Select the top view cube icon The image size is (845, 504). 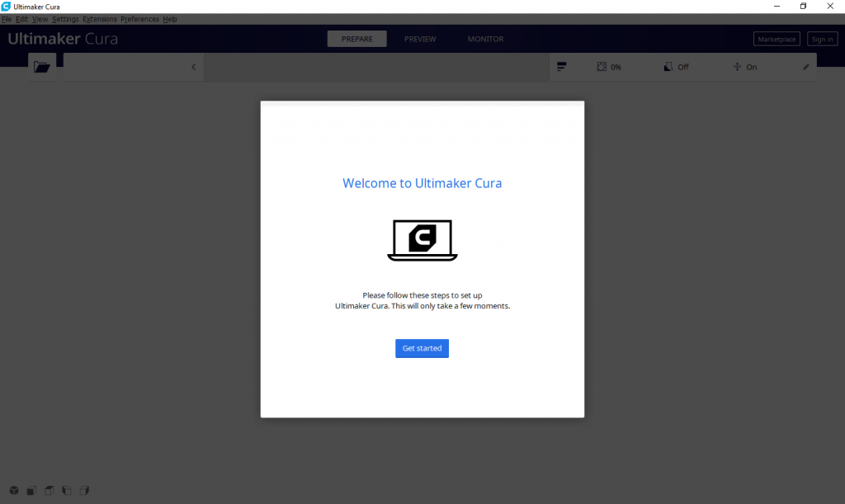49,491
